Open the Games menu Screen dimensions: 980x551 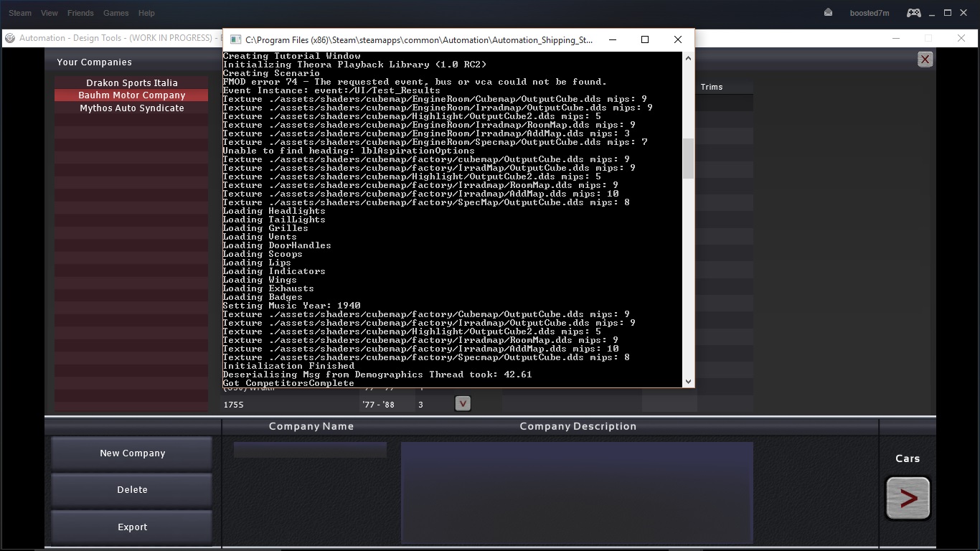116,13
